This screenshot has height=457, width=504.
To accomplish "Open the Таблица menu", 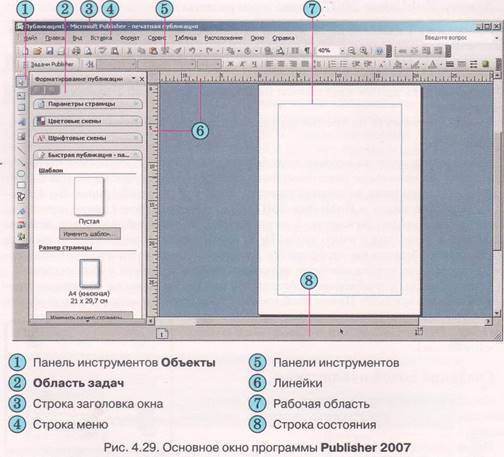I will click(186, 38).
